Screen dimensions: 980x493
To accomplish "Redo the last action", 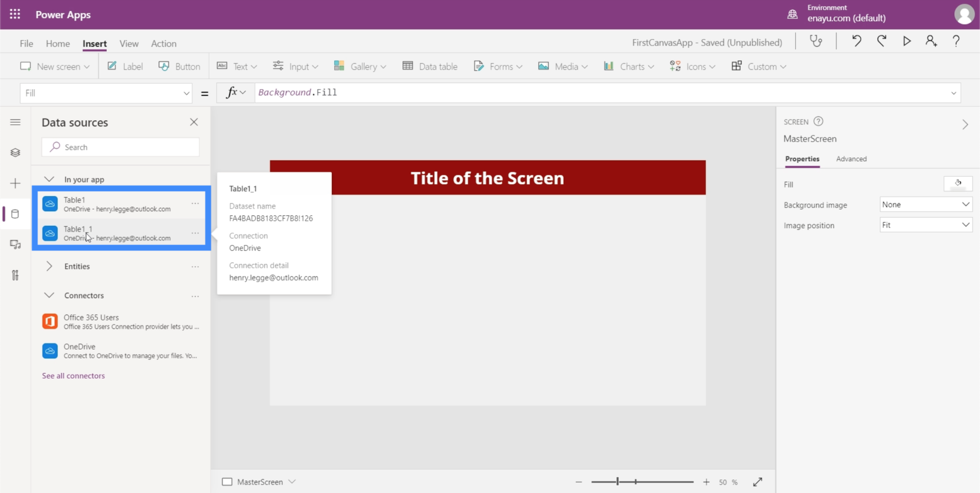I will point(881,41).
